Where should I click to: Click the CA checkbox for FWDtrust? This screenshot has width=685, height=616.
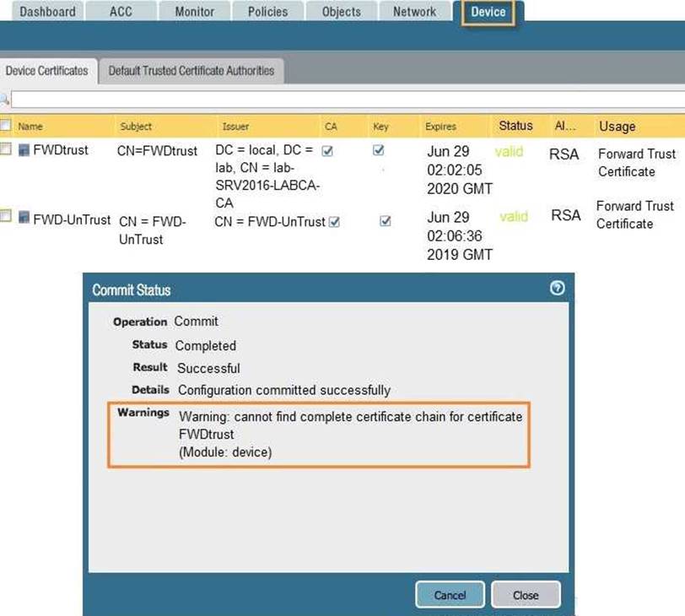pos(327,151)
